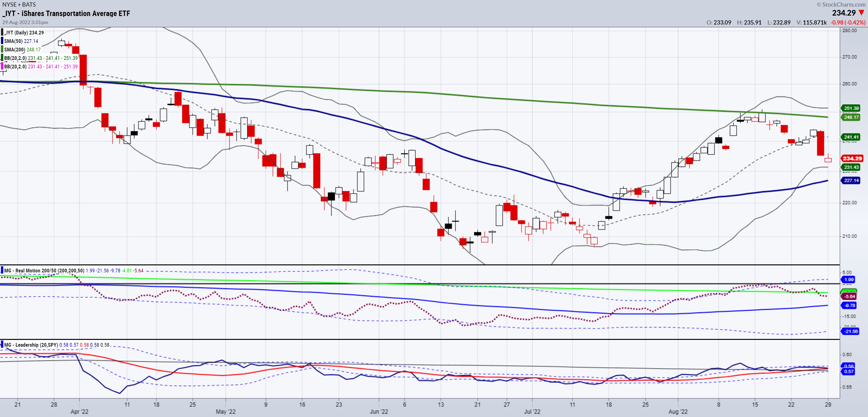Select the SMA(200) 248.17 legend label
The height and width of the screenshot is (417, 868).
click(22, 50)
